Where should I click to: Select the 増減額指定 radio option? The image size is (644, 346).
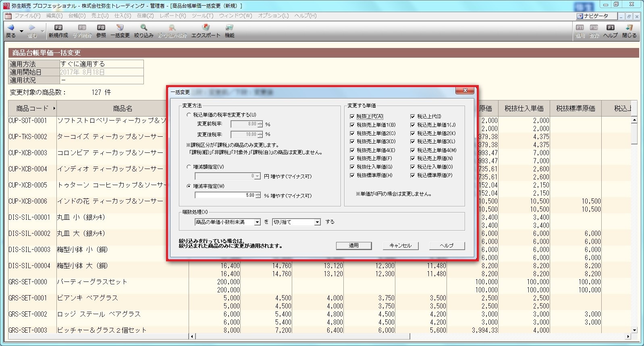(x=189, y=167)
